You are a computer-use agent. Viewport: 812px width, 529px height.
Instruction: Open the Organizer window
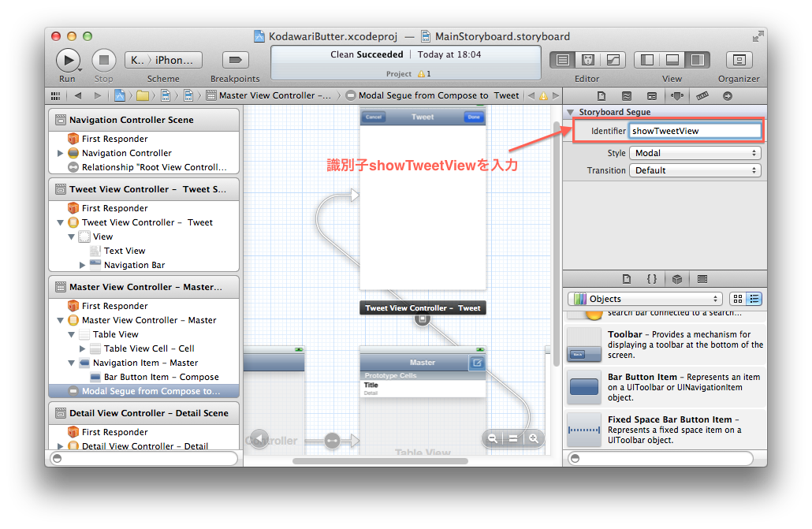(739, 60)
